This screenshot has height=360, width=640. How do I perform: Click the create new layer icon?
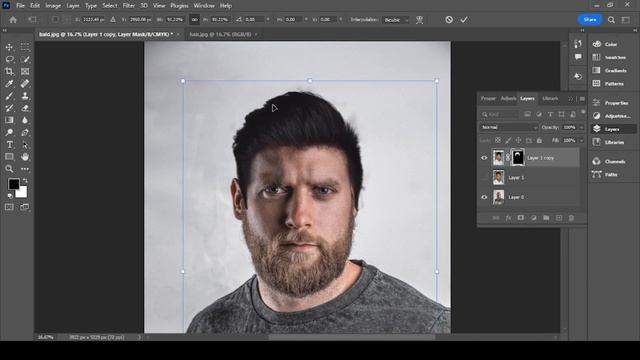559,218
